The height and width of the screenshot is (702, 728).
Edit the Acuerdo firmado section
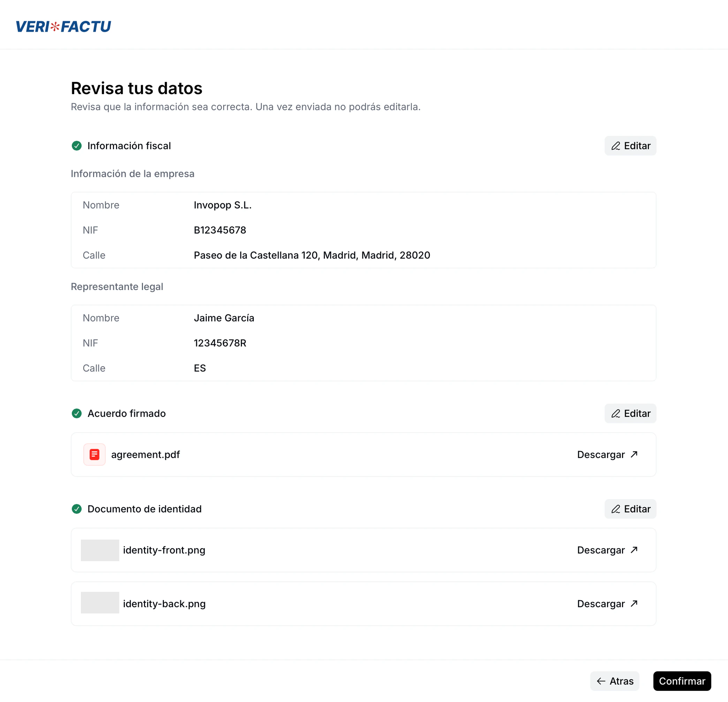click(x=630, y=413)
